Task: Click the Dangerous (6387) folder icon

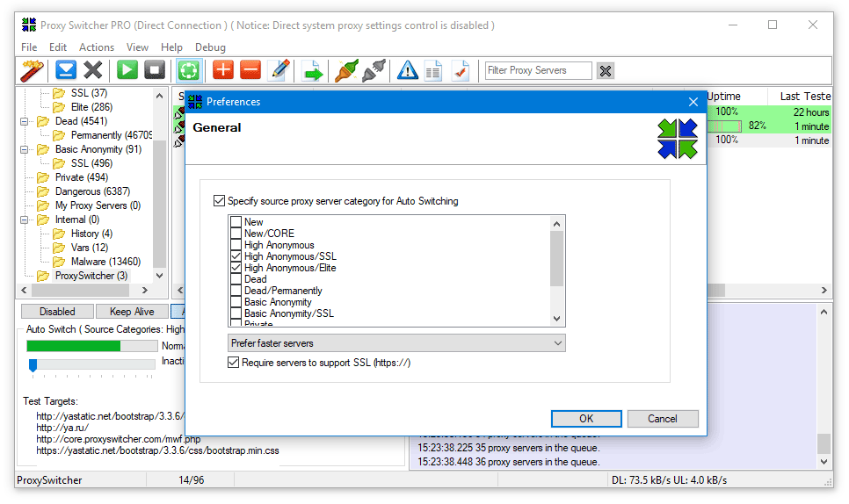Action: pos(43,191)
